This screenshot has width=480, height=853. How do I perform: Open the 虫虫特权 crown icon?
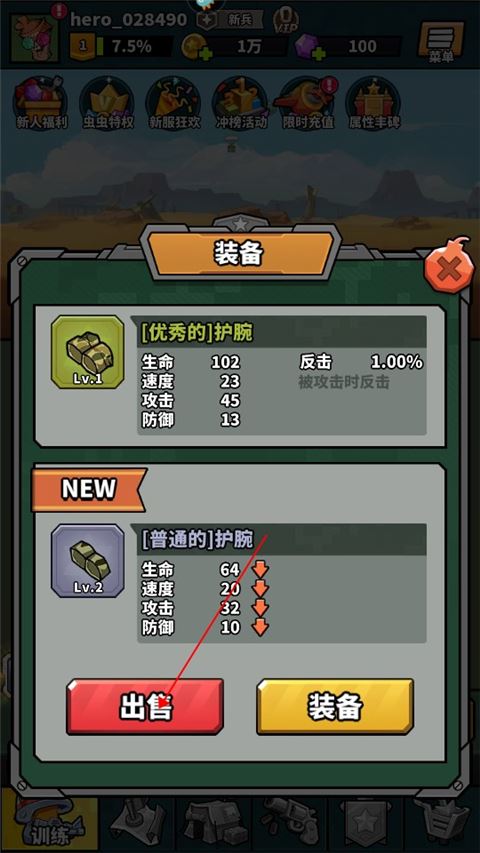pyautogui.click(x=107, y=103)
